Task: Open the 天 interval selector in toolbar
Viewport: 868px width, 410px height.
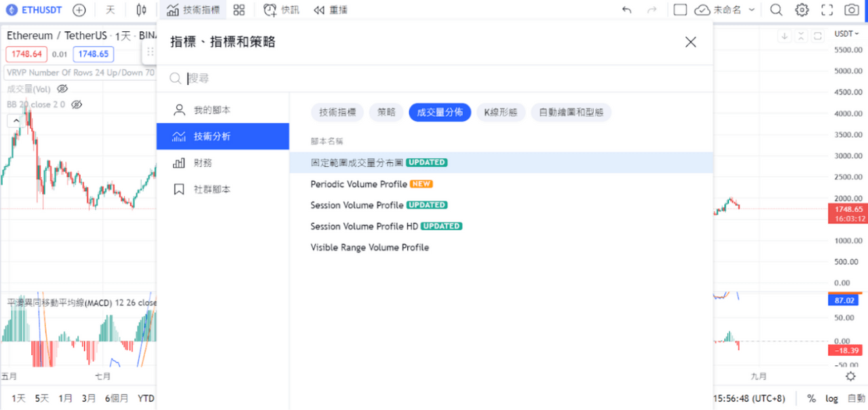Action: pos(111,10)
